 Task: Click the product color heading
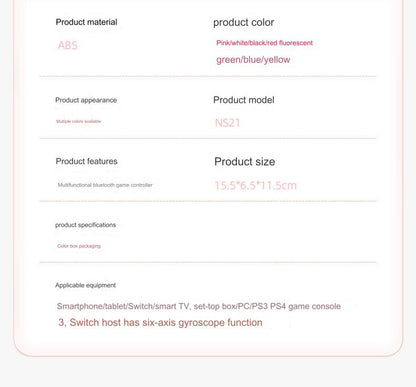click(x=244, y=23)
